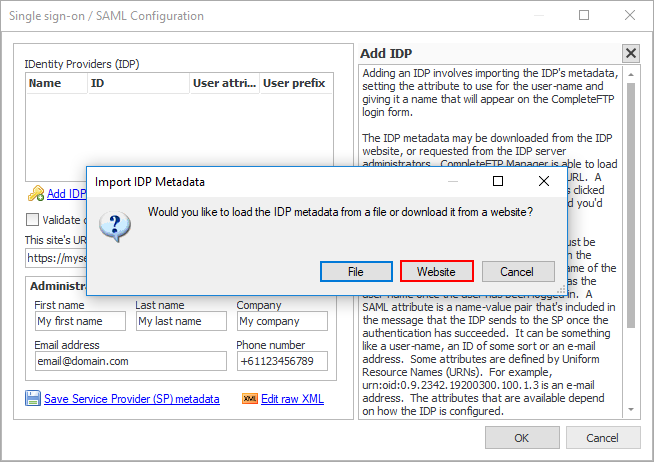The height and width of the screenshot is (462, 654).
Task: Close the Add IDP help panel
Action: pyautogui.click(x=630, y=54)
